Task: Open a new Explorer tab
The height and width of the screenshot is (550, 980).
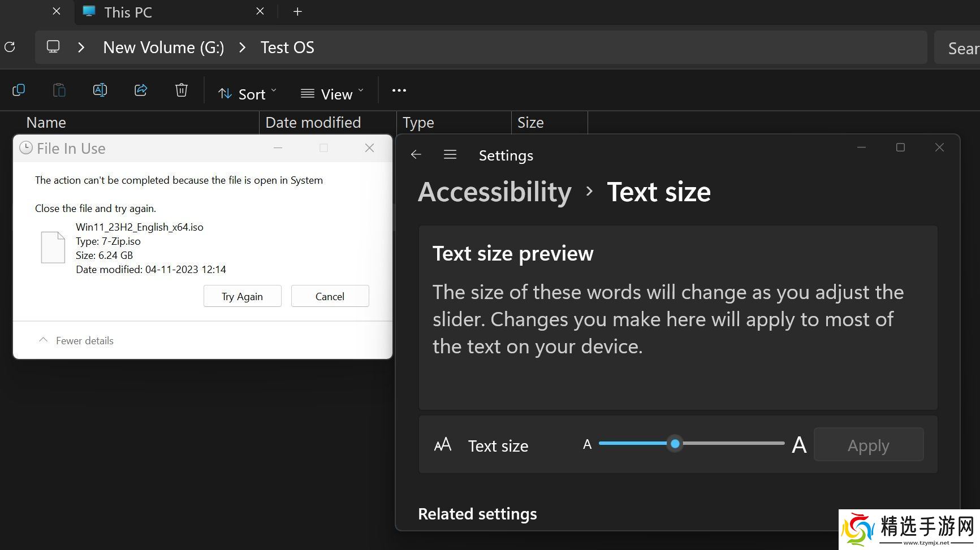Action: pos(297,12)
